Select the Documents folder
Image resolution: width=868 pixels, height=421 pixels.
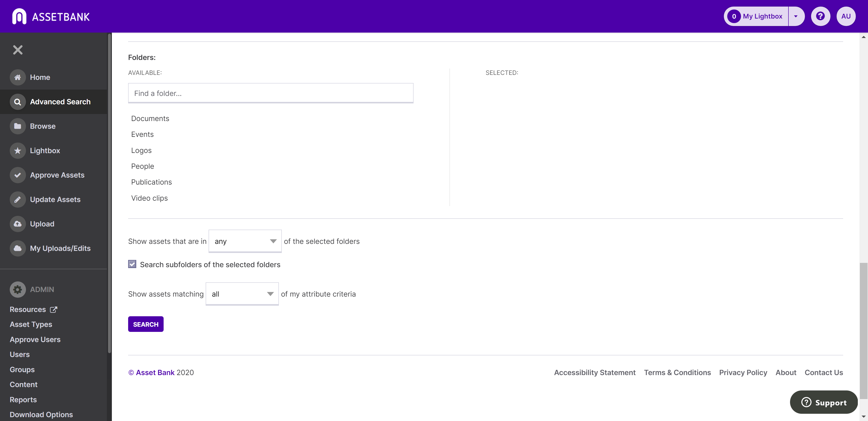(150, 118)
